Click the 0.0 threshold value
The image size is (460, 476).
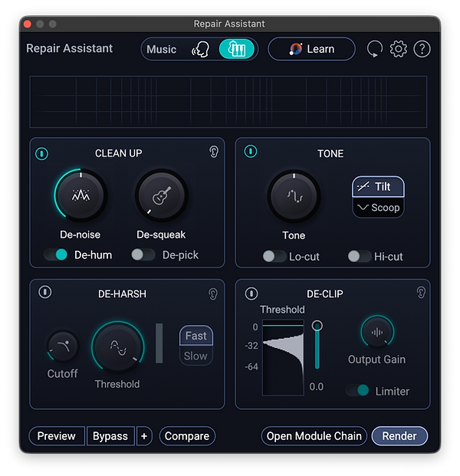[317, 387]
